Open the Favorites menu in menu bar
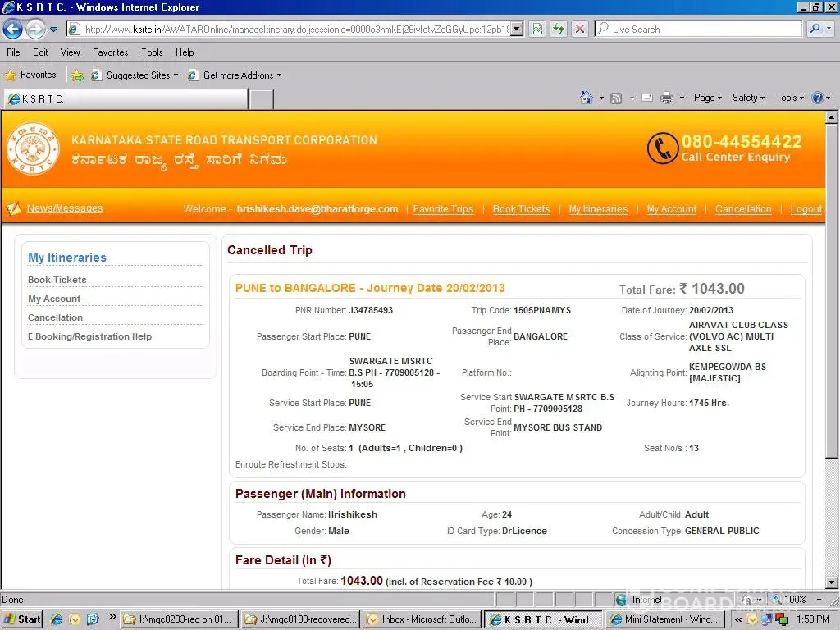This screenshot has height=630, width=840. coord(110,52)
